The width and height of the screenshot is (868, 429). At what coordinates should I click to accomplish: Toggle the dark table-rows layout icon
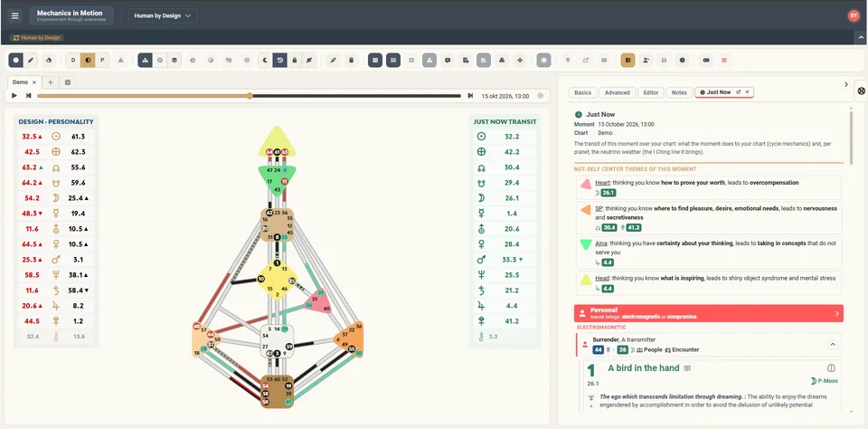pos(393,60)
